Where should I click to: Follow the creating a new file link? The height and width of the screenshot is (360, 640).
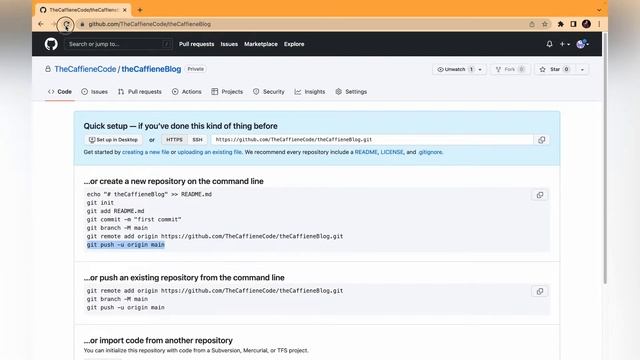click(x=146, y=152)
